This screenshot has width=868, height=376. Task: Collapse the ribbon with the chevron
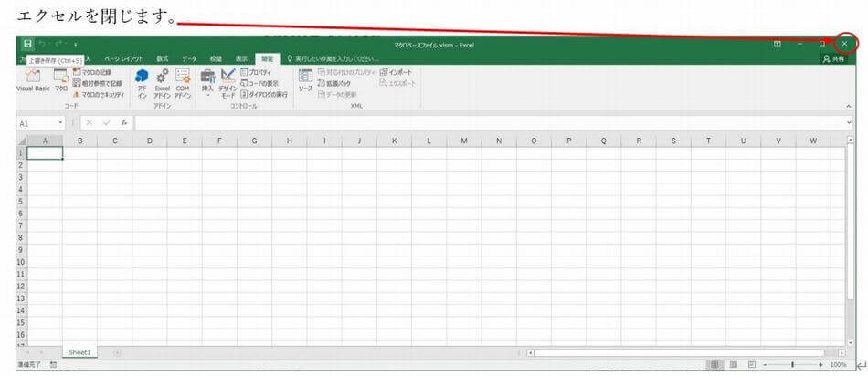[x=849, y=106]
